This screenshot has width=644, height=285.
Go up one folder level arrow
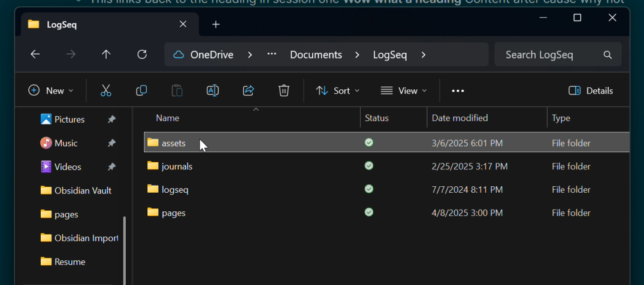[107, 54]
